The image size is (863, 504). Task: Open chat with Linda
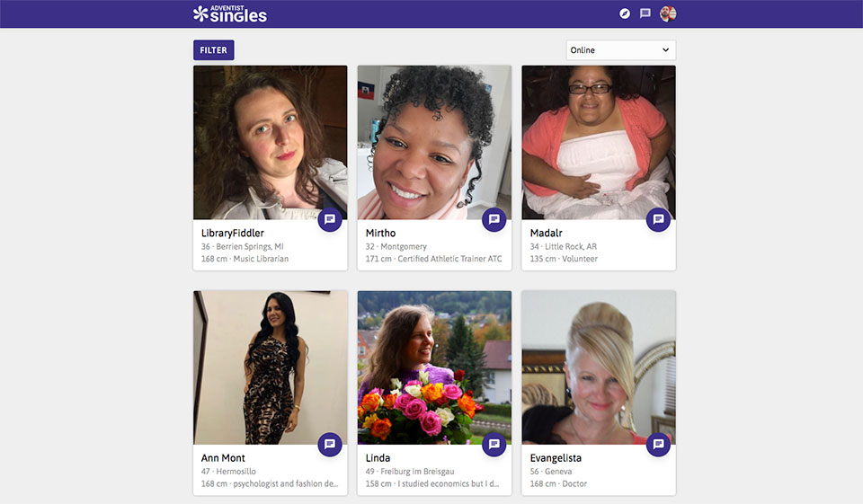[x=494, y=444]
